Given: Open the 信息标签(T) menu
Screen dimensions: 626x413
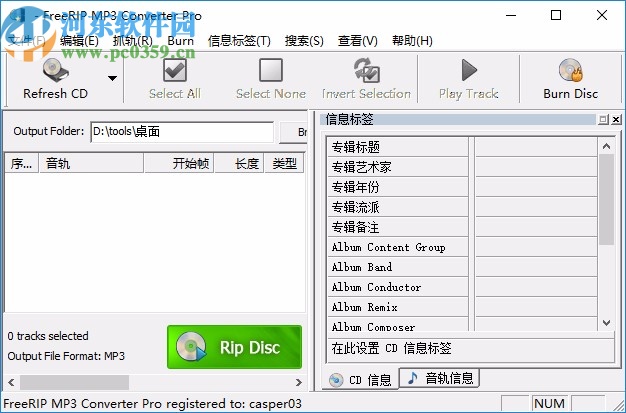Looking at the screenshot, I should tap(239, 41).
